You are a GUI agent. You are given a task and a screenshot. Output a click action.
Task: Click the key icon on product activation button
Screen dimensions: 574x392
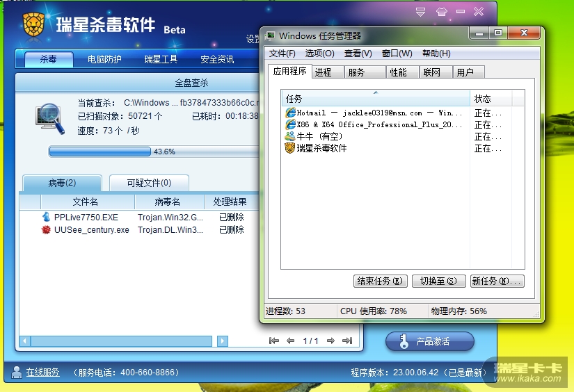pyautogui.click(x=404, y=341)
